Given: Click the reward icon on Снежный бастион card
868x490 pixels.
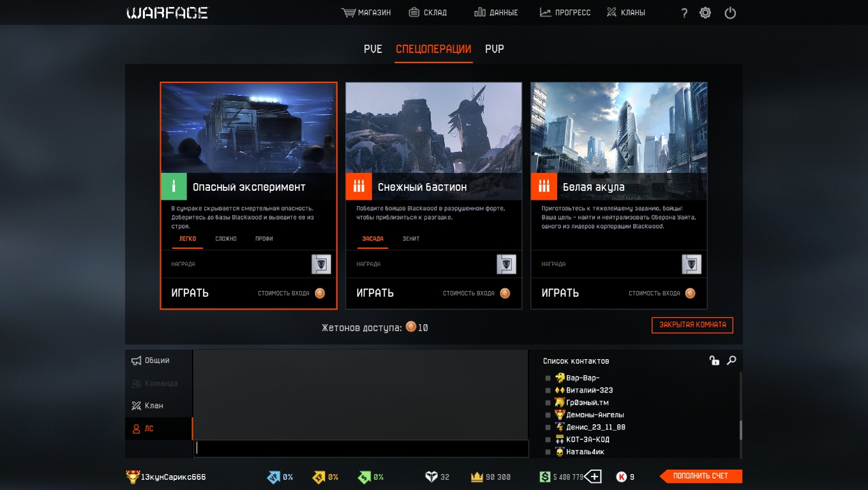Looking at the screenshot, I should click(506, 264).
